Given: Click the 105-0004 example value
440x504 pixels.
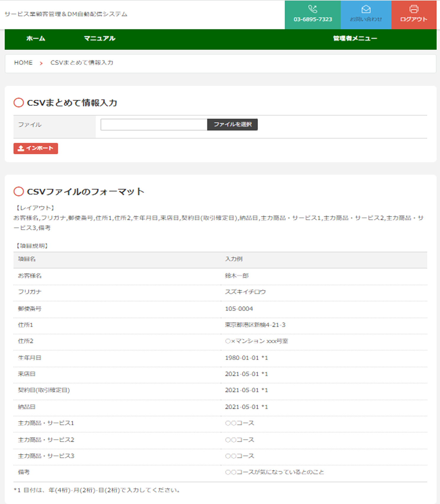Looking at the screenshot, I should (x=239, y=309).
